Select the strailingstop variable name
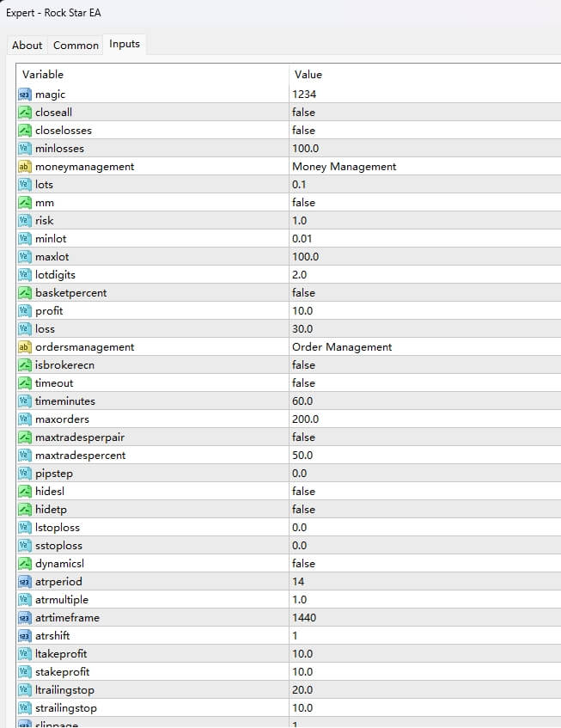 [x=66, y=709]
